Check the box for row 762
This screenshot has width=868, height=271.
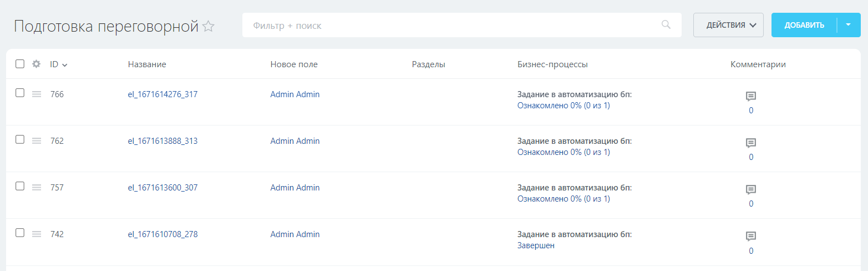tap(20, 140)
